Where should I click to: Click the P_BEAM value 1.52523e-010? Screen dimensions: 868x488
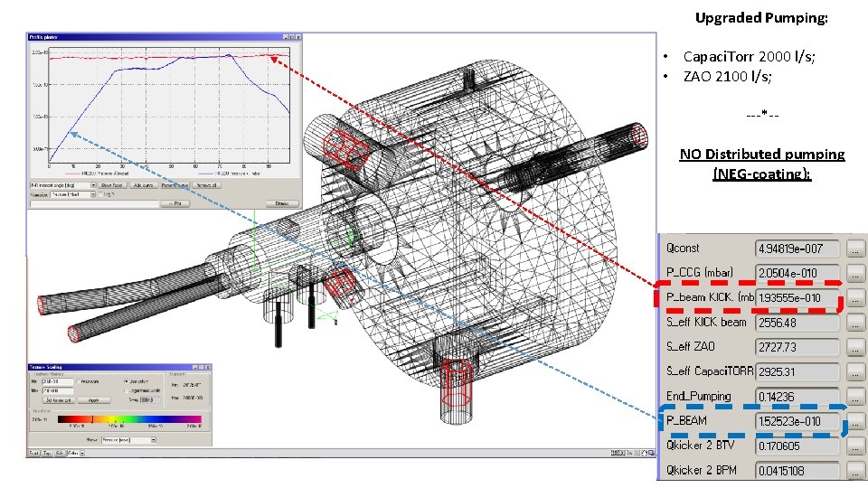[797, 421]
